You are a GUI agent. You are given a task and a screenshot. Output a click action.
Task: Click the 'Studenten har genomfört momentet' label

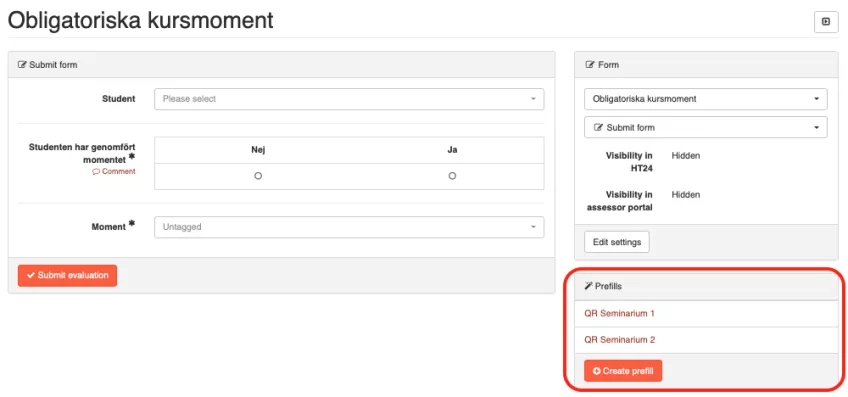[x=82, y=153]
